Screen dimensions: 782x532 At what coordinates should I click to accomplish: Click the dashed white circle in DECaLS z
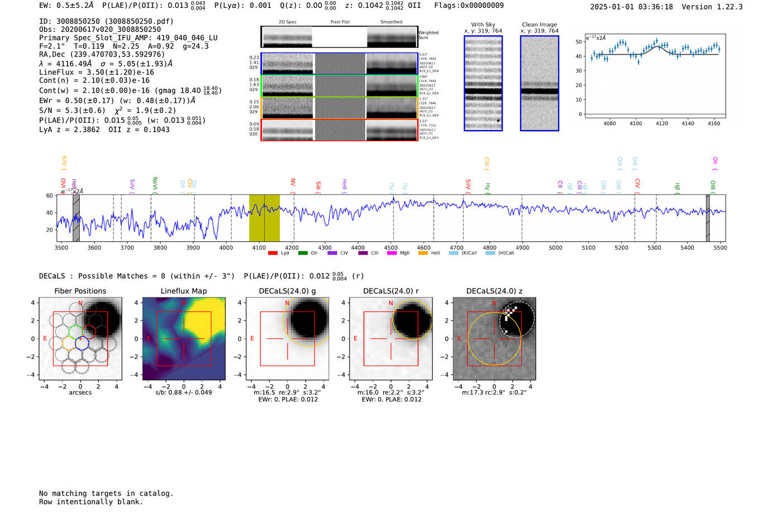click(x=517, y=319)
